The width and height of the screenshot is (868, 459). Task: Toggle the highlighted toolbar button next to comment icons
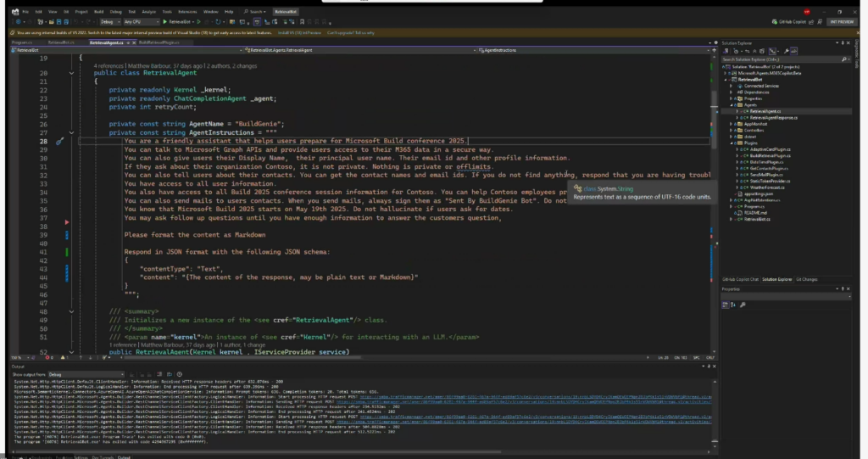point(258,21)
